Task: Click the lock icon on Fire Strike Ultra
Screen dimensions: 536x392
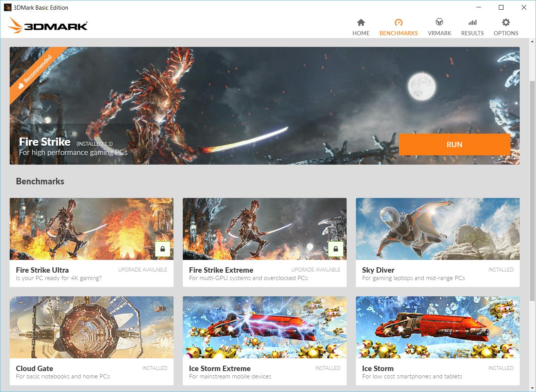Action: (163, 249)
